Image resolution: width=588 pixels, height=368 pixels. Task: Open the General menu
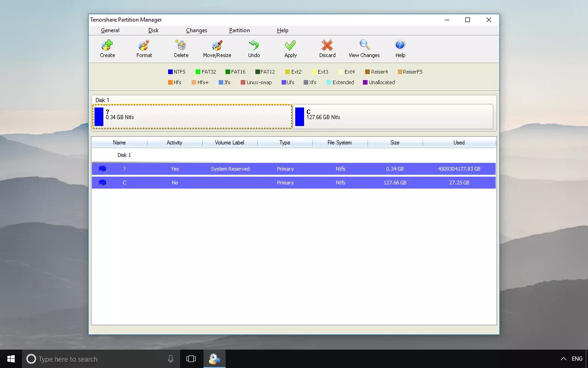(110, 30)
